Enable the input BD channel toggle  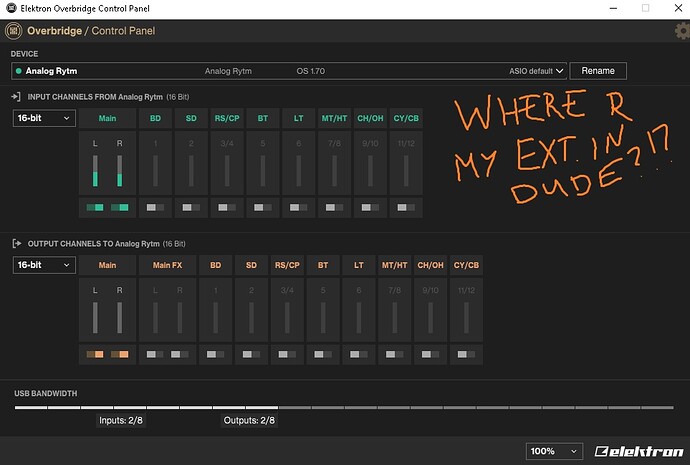point(155,208)
